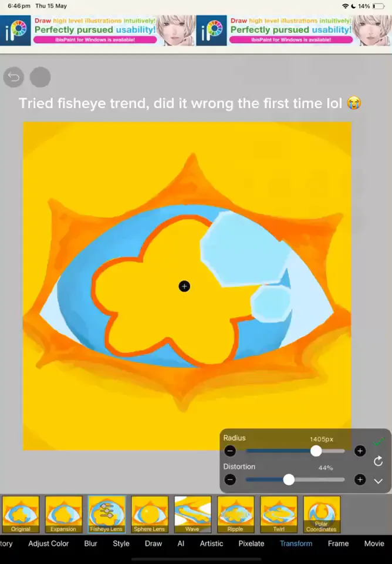Tap the undo arrow button
392x564 pixels.
pos(13,77)
